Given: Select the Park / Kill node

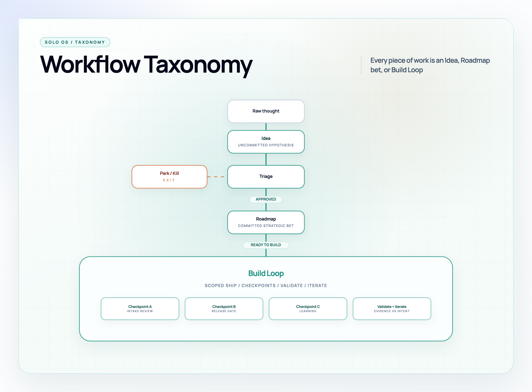Looking at the screenshot, I should click(169, 177).
